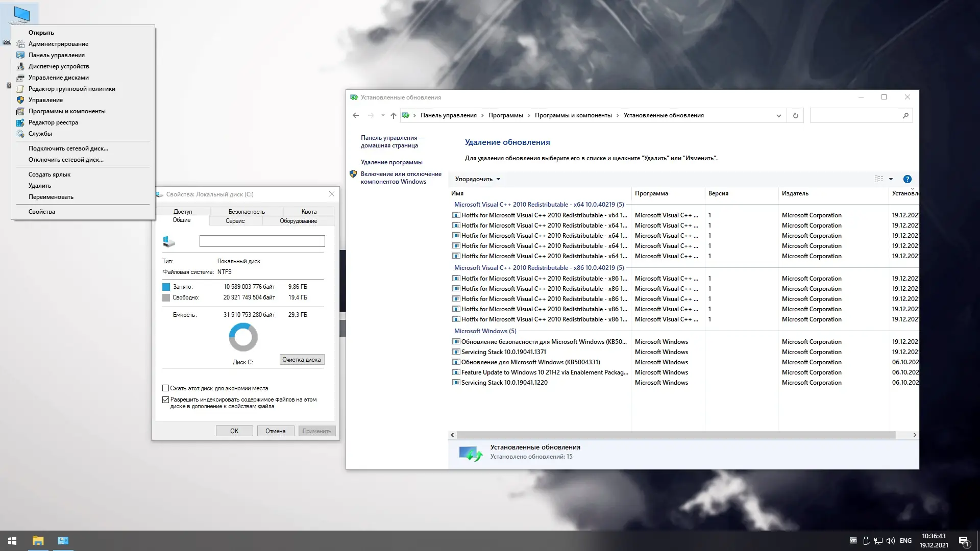Viewport: 980px width, 551px height.
Task: Go up one folder level arrow
Action: point(393,115)
